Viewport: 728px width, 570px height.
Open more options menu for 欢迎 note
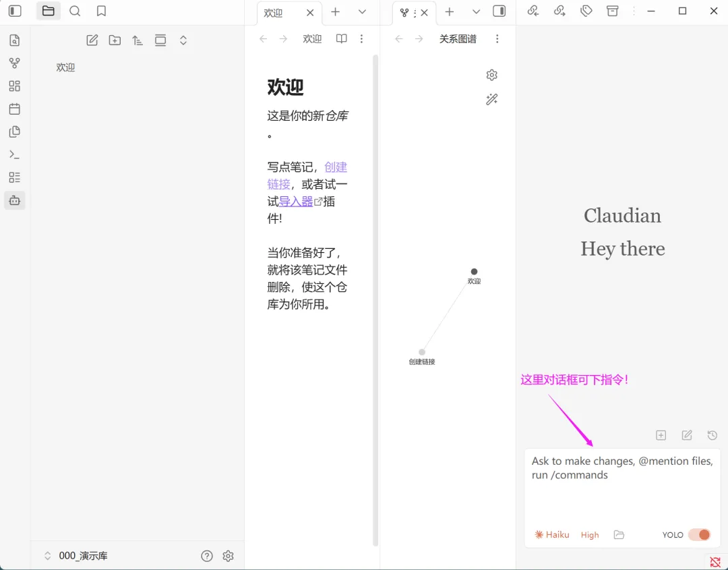[362, 38]
